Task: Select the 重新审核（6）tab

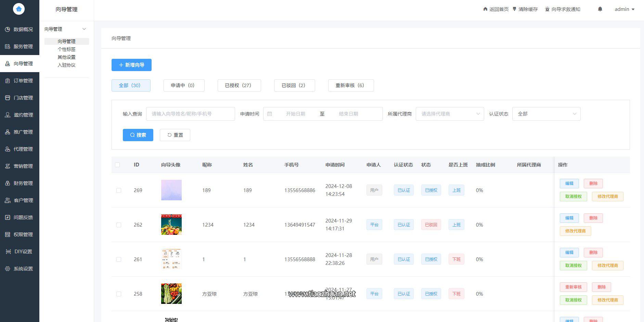Action: [351, 85]
